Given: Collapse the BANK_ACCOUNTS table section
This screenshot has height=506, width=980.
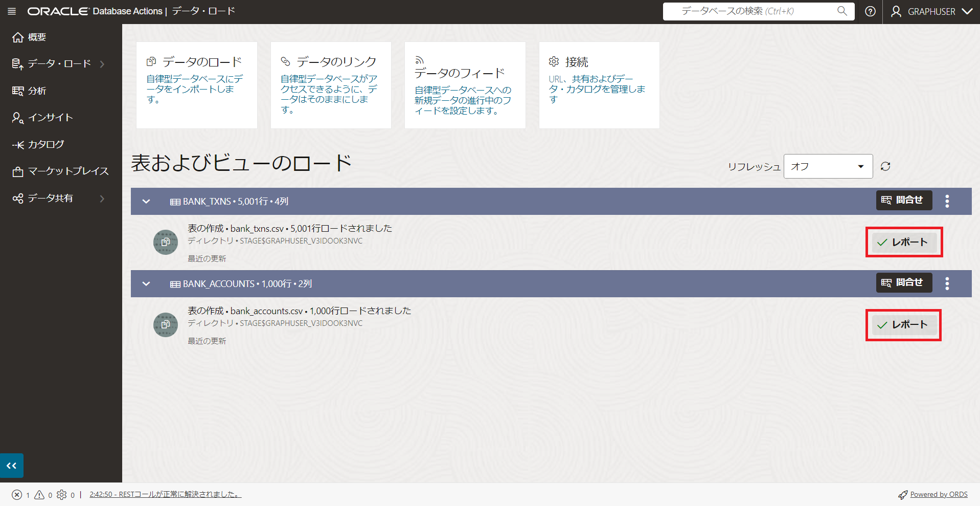Looking at the screenshot, I should 146,283.
